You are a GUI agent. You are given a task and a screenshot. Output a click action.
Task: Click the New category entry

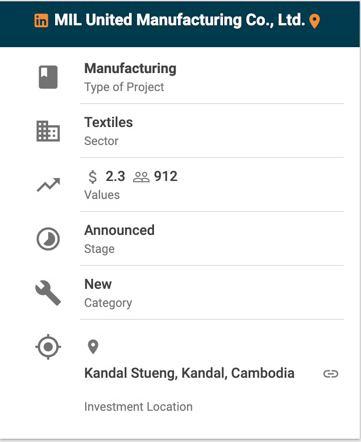click(x=98, y=284)
